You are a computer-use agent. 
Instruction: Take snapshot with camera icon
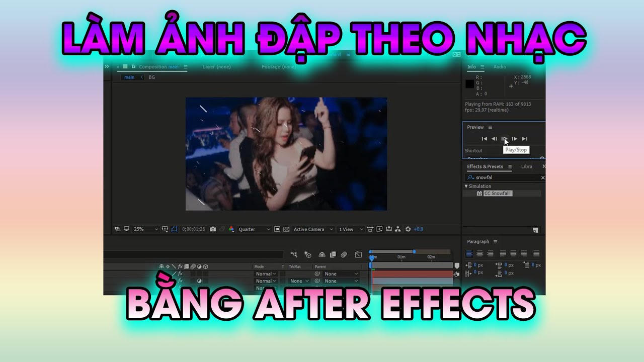213,229
